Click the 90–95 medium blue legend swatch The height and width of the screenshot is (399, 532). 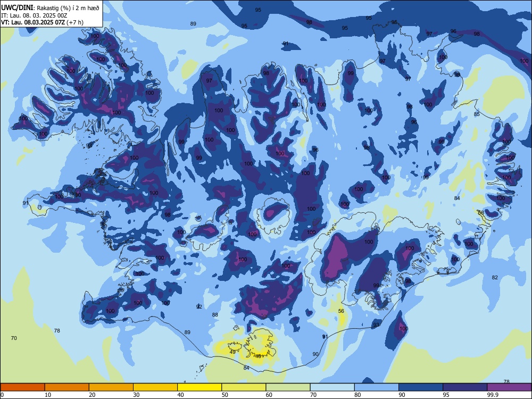421,387
